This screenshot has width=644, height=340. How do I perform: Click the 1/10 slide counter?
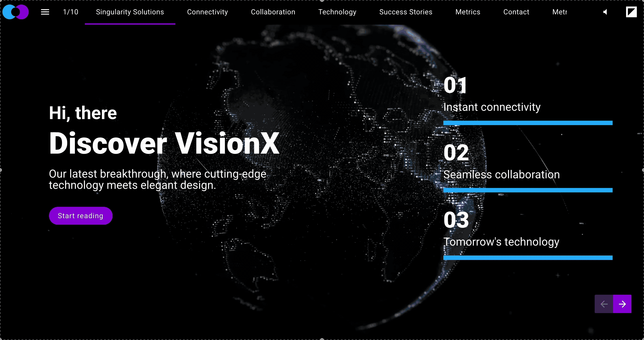[70, 12]
